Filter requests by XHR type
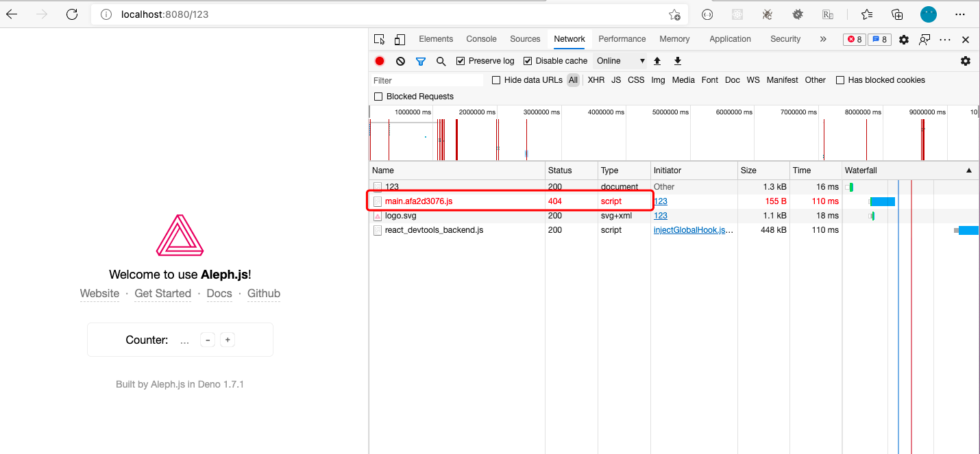The image size is (980, 454). click(x=596, y=80)
